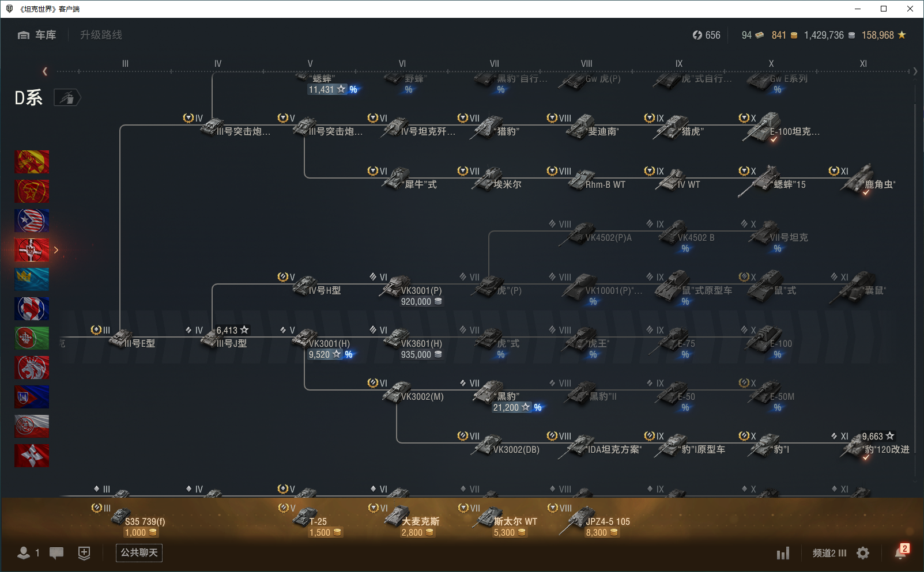Open the 公共聊天 public chat button
The height and width of the screenshot is (572, 924).
pos(139,553)
